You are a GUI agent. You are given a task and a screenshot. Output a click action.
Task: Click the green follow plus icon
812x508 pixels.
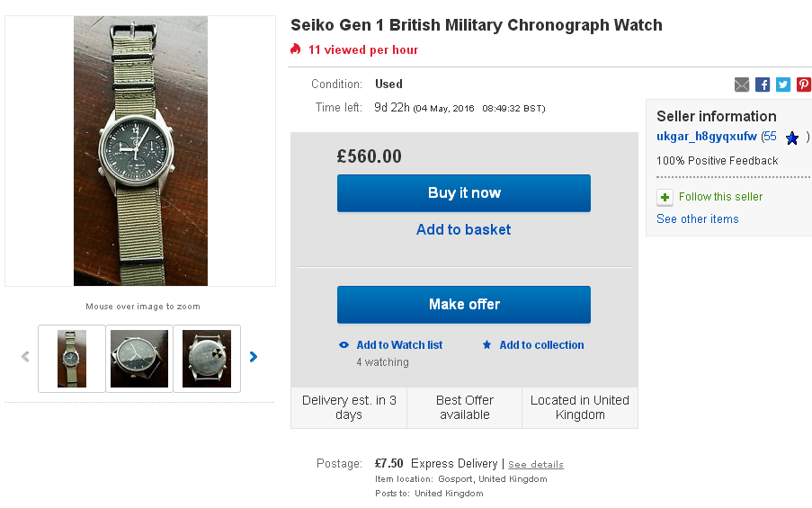point(665,197)
